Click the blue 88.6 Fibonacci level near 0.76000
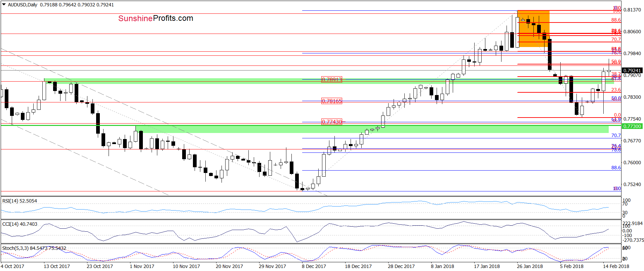644x271 pixels. [616, 168]
